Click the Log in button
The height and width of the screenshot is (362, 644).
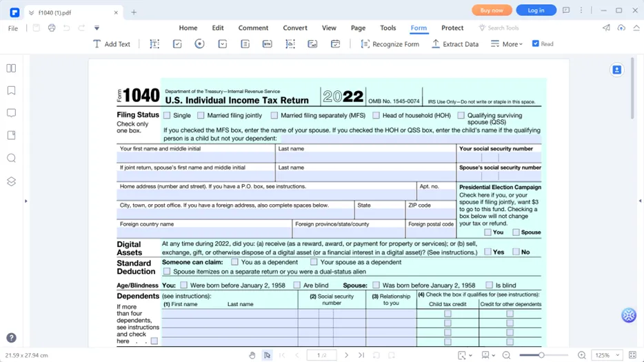tap(536, 10)
